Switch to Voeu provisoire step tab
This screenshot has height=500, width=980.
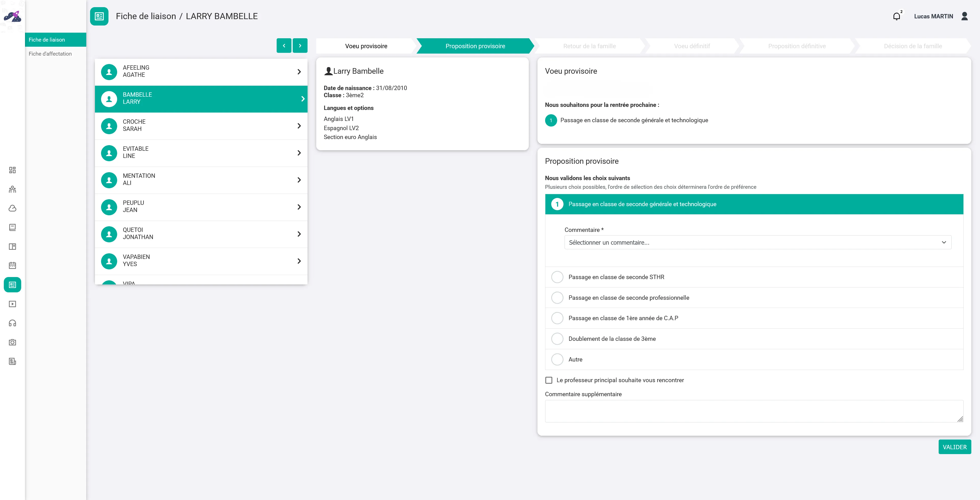[366, 46]
